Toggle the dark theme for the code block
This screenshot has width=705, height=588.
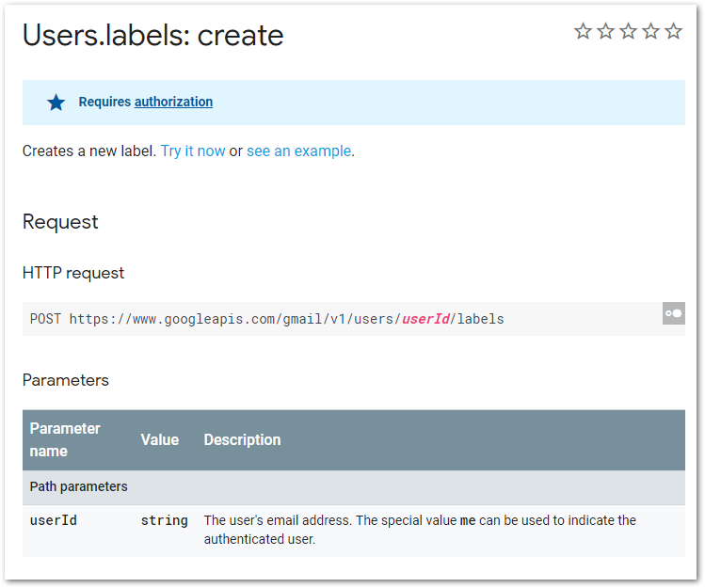[673, 313]
